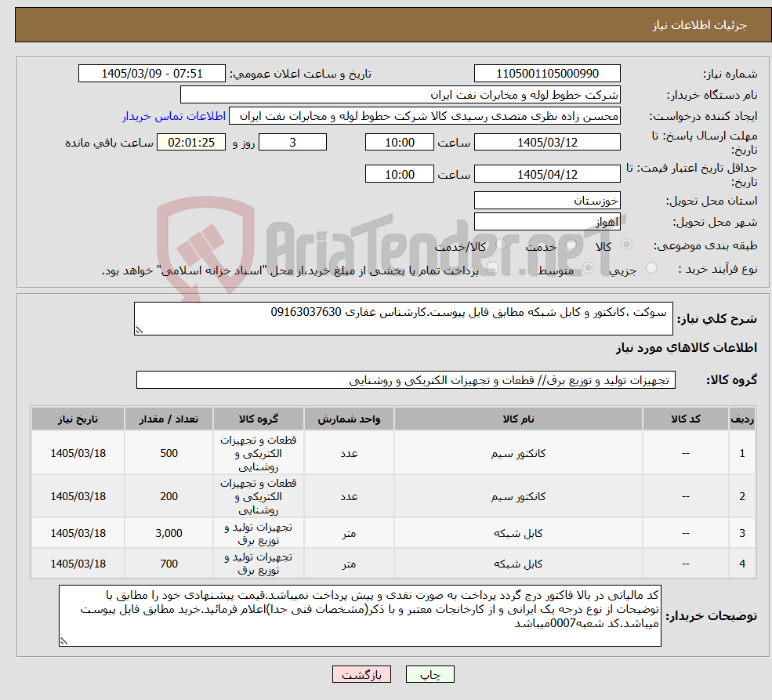Click the کد کالا column header
Image resolution: width=772 pixels, height=700 pixels.
click(685, 419)
